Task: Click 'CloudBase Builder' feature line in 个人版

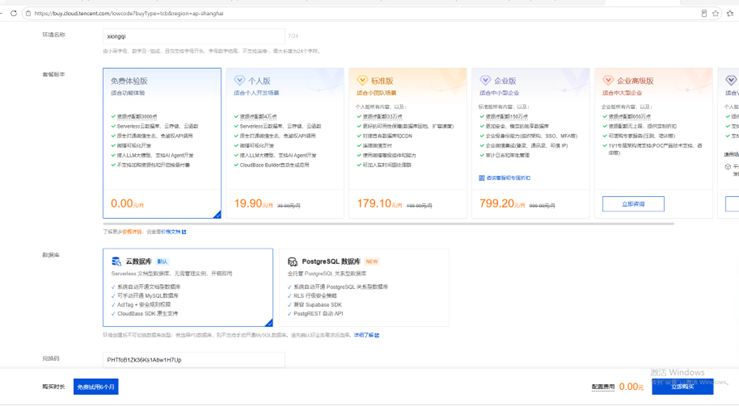Action: tap(274, 165)
